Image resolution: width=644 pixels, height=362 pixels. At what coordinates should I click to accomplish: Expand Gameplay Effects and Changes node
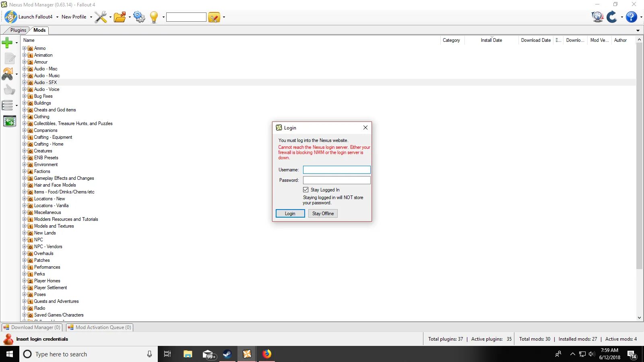click(25, 178)
